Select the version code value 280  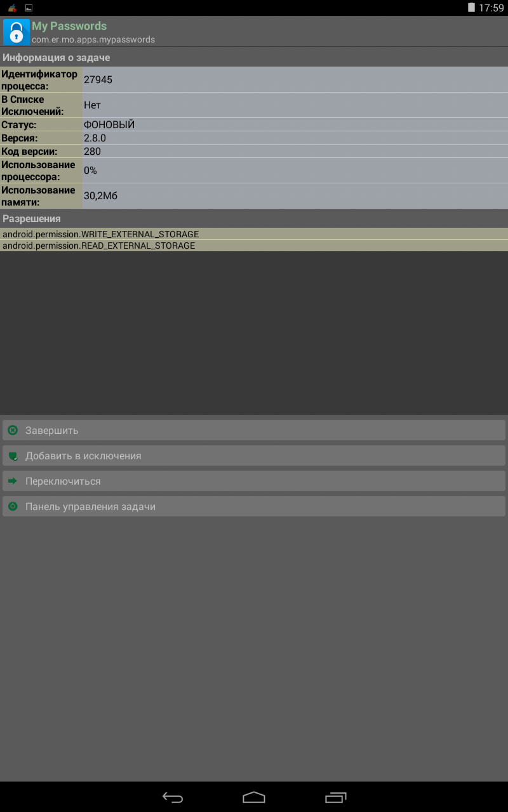pos(92,152)
